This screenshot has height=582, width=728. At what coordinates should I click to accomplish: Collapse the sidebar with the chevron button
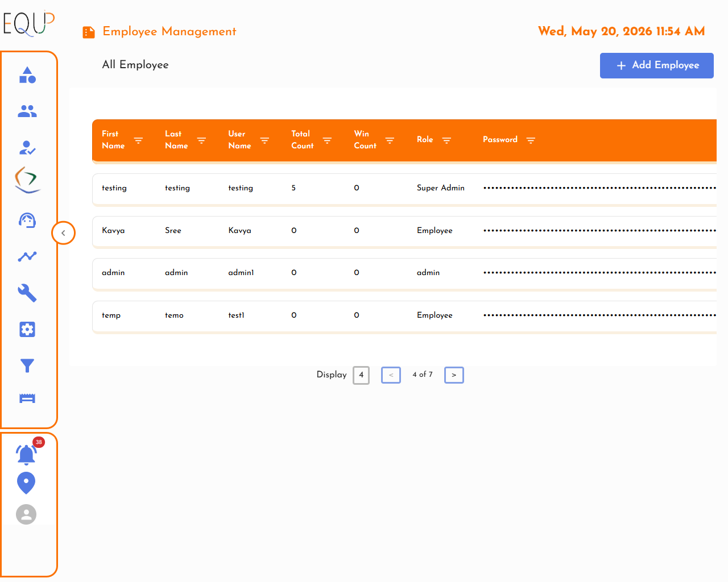click(63, 233)
